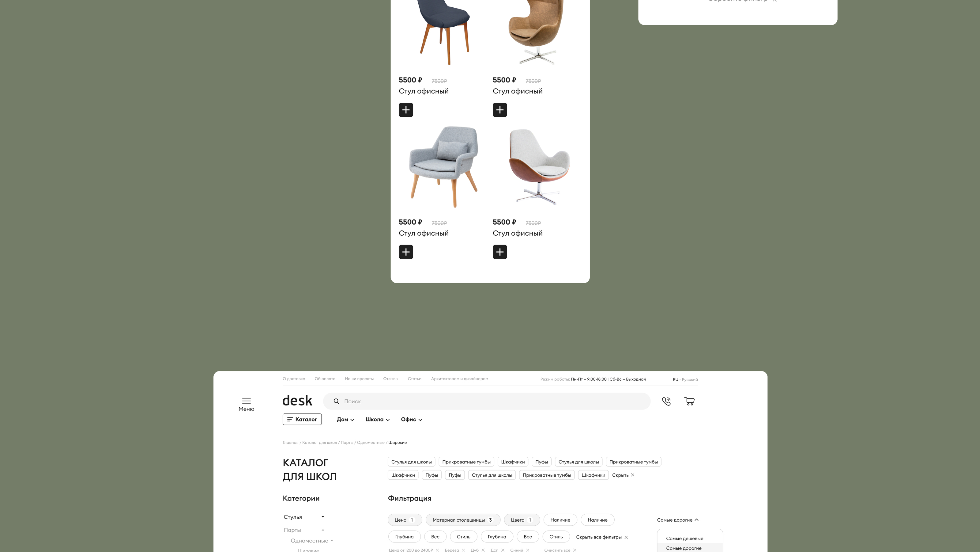This screenshot has width=980, height=552.
Task: Collapse the Самые дорогие sort dropdown
Action: [x=677, y=520]
